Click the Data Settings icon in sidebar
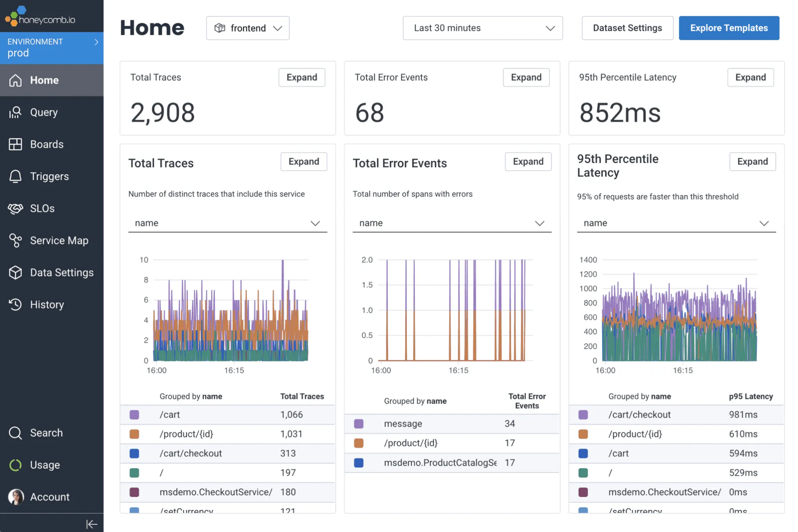 16,272
